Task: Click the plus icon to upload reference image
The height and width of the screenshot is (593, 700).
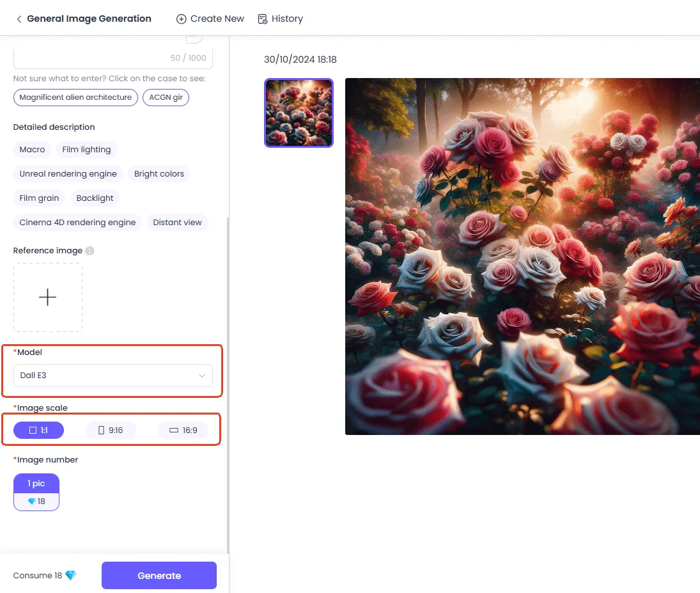Action: point(48,297)
